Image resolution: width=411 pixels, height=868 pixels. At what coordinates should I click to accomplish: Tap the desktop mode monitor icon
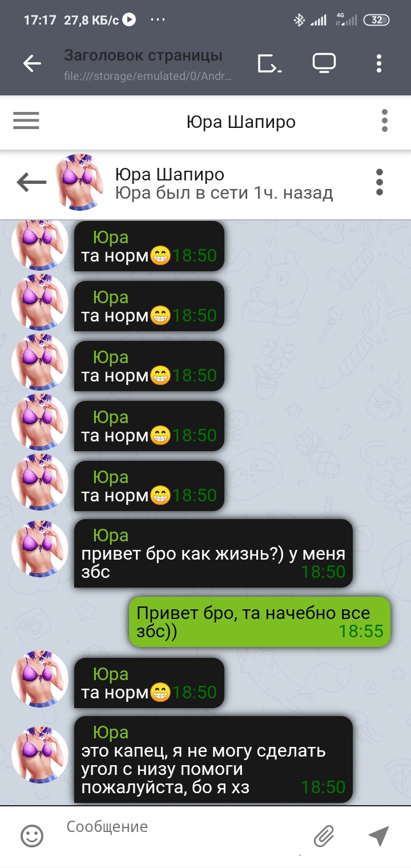pyautogui.click(x=324, y=63)
